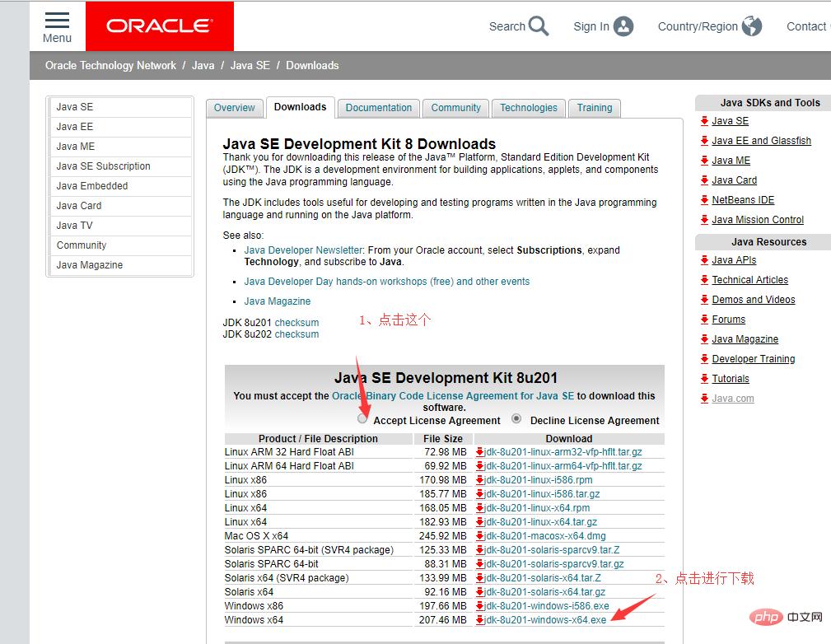Click download icon for jdk-8u201-macosx-x64.dmg
Image resolution: width=831 pixels, height=644 pixels.
479,536
